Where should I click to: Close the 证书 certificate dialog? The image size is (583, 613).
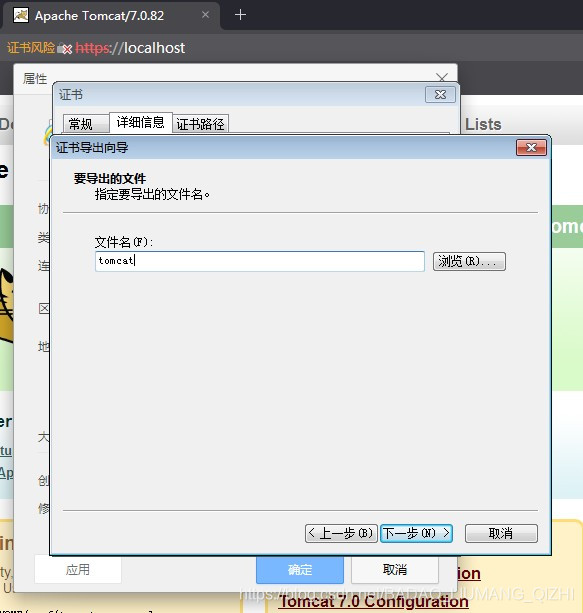(440, 95)
